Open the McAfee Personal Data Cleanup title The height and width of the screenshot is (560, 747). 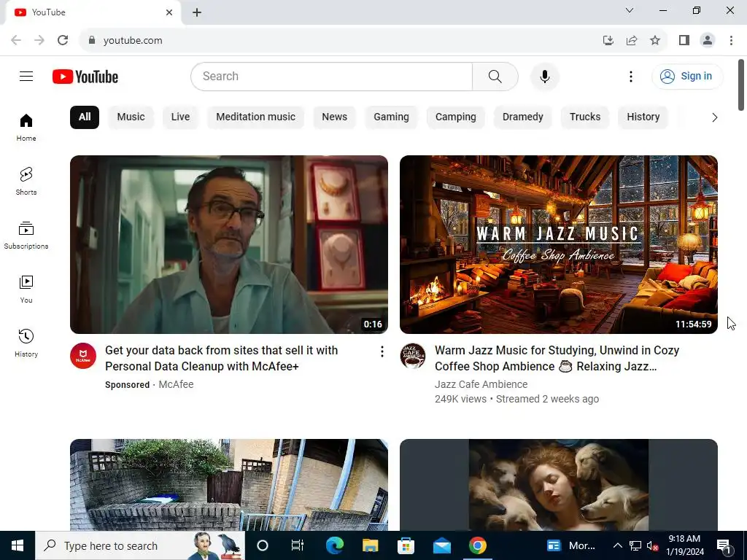[222, 358]
